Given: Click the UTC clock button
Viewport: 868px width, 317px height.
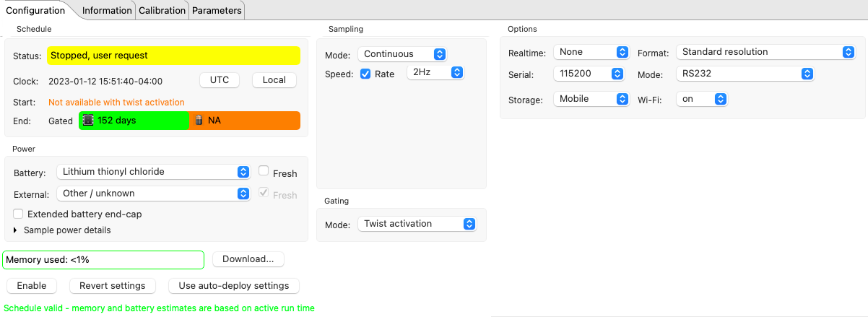Looking at the screenshot, I should coord(220,80).
